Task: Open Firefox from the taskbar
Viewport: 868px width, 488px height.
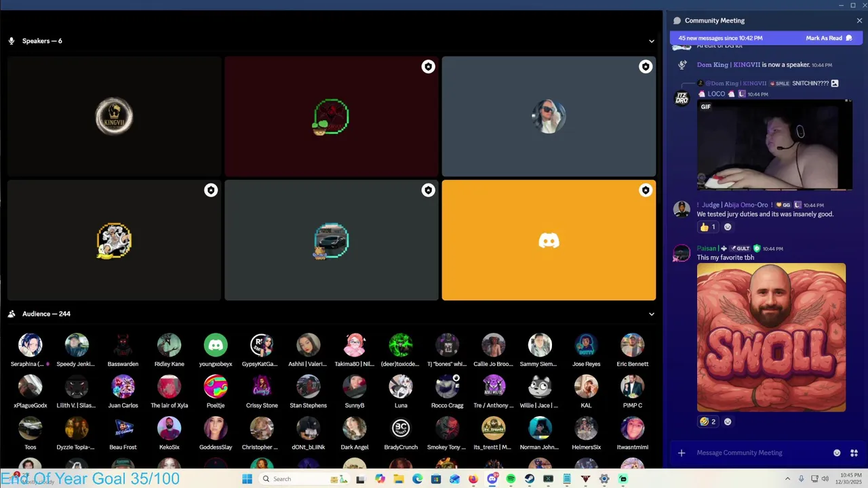Action: click(x=473, y=479)
